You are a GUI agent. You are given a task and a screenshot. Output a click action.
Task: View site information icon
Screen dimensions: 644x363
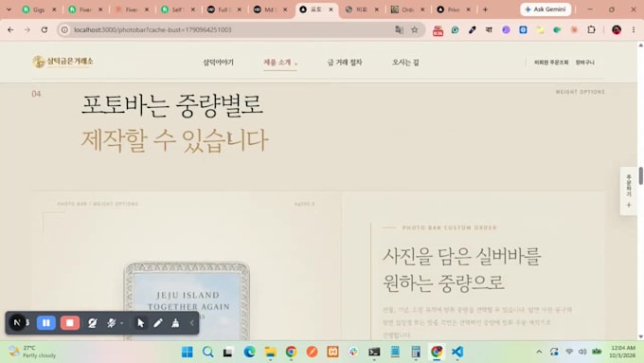(64, 29)
